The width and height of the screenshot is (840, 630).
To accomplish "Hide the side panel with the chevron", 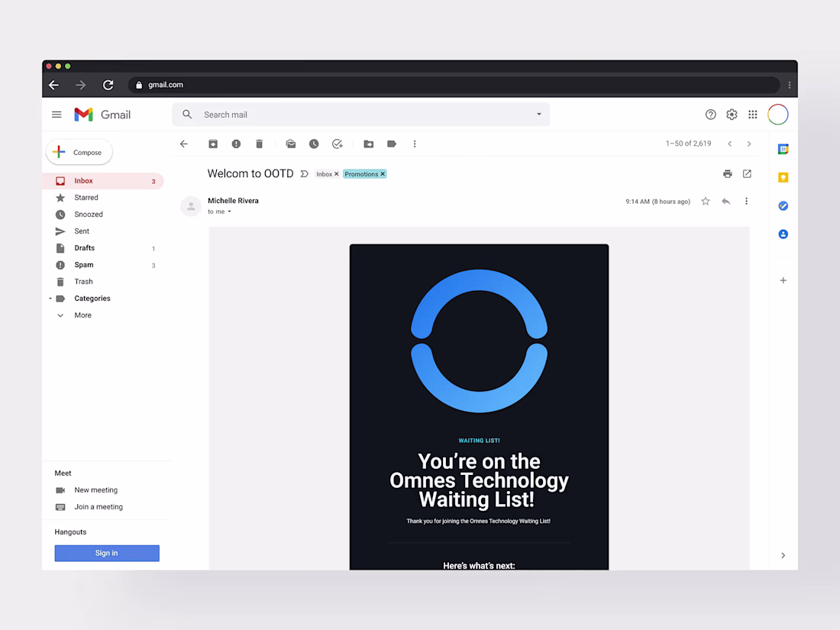I will 783,555.
